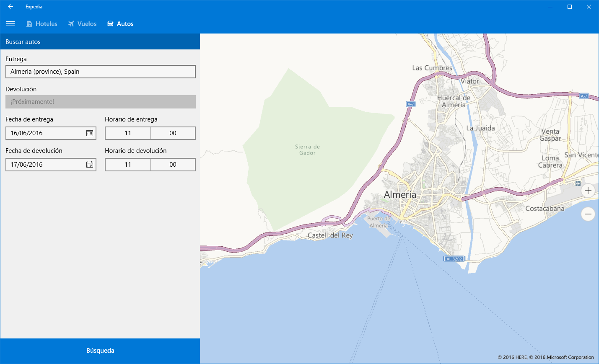
Task: Expand the pickup minutes selector
Action: pos(173,133)
